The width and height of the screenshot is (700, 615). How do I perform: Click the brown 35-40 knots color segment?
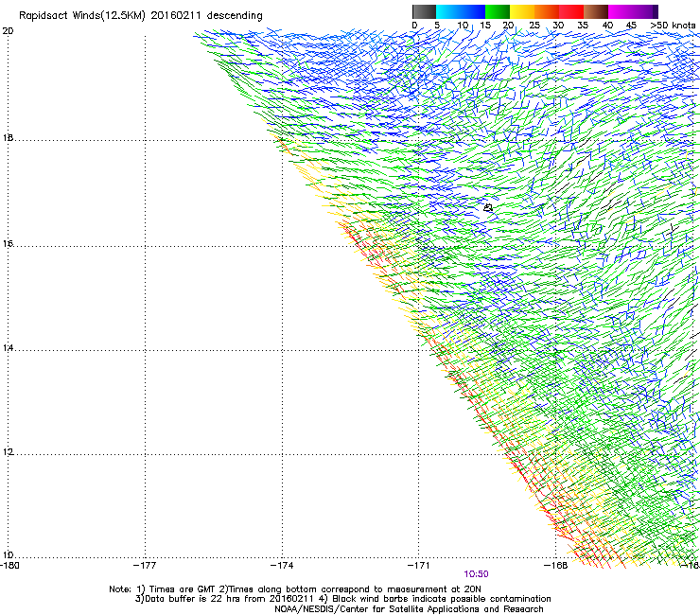[596, 11]
